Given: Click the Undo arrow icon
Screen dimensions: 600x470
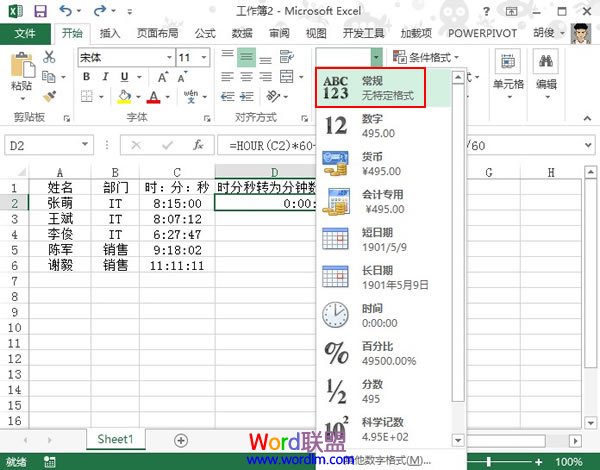Looking at the screenshot, I should (66, 11).
